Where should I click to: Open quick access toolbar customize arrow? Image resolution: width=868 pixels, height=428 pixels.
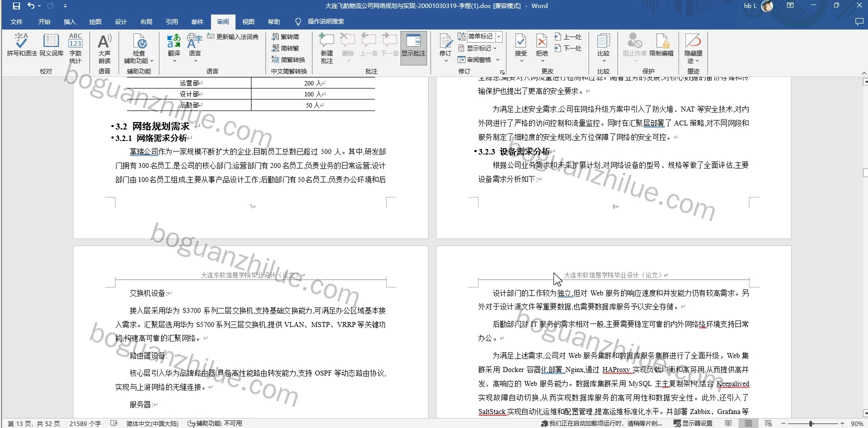pos(65,6)
